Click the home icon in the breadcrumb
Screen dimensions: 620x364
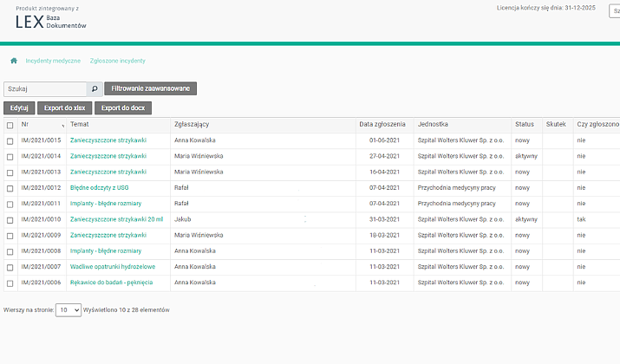(14, 62)
